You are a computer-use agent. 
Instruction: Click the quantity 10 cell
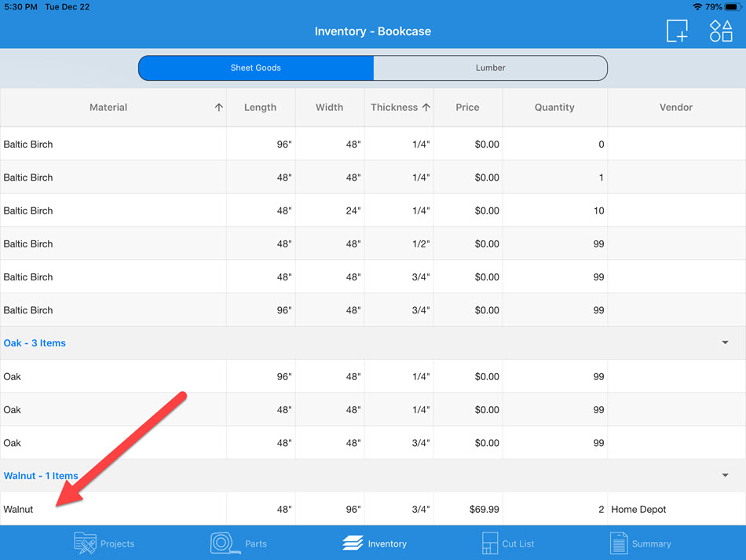[x=554, y=210]
